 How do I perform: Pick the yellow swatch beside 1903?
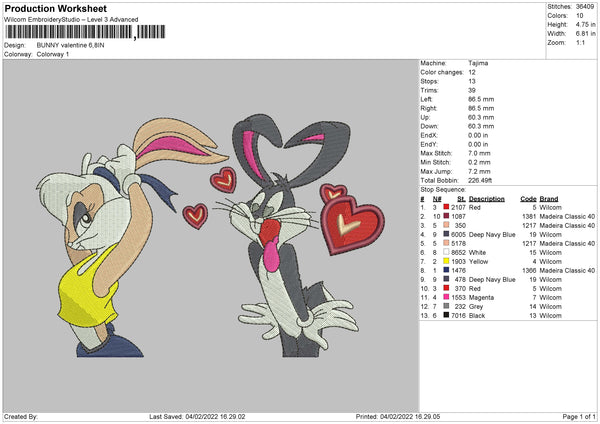coord(446,261)
